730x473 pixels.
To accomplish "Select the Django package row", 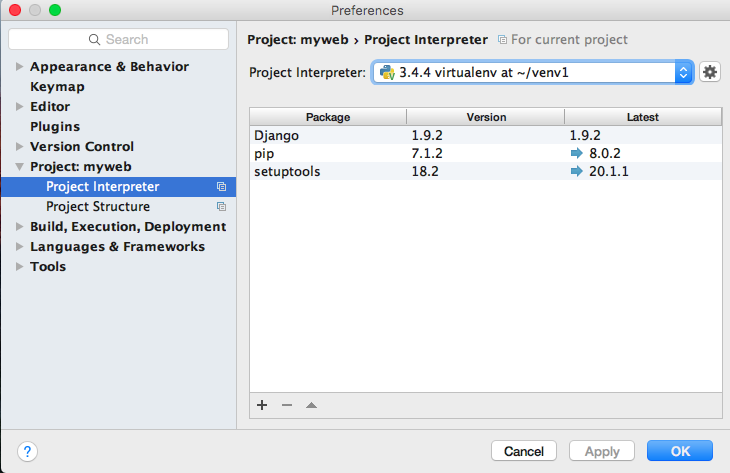I will tap(486, 135).
